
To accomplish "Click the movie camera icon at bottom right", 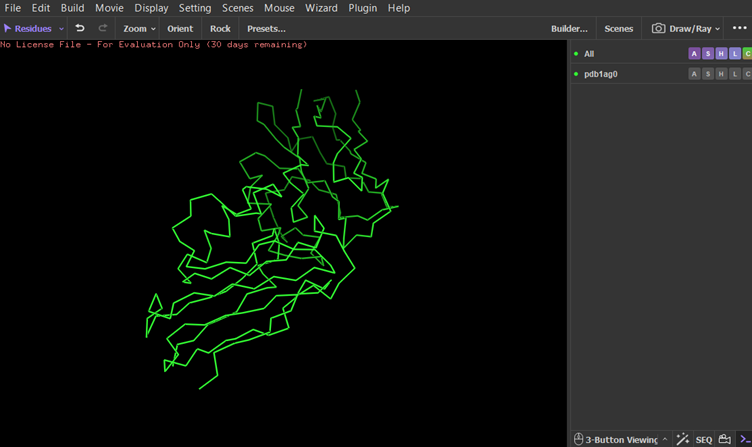I will [725, 439].
